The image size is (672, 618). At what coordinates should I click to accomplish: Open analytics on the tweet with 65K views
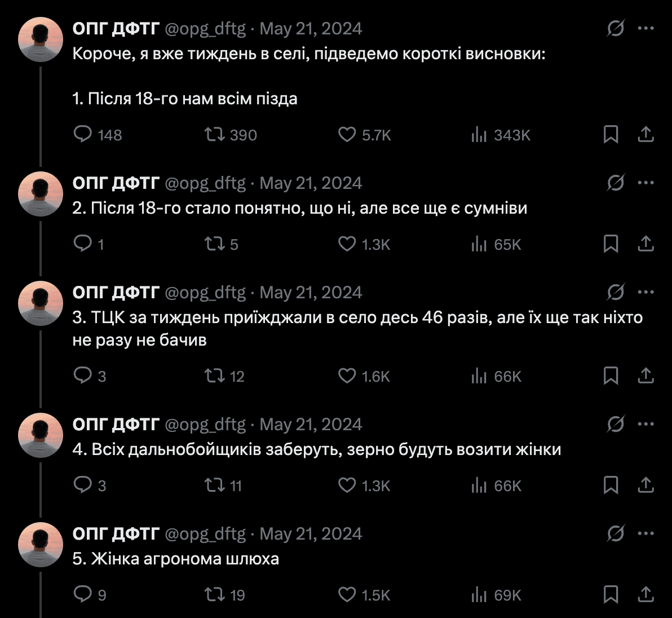coord(480,244)
